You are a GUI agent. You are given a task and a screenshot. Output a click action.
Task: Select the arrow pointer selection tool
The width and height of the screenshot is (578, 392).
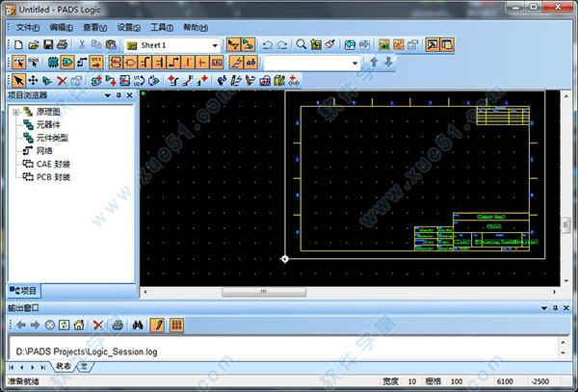18,81
